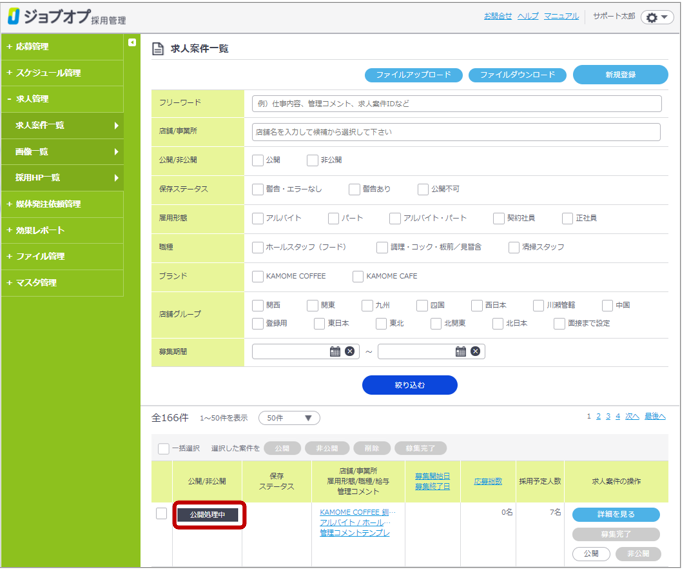Go to page 2 of results
The image size is (687, 572).
[598, 417]
